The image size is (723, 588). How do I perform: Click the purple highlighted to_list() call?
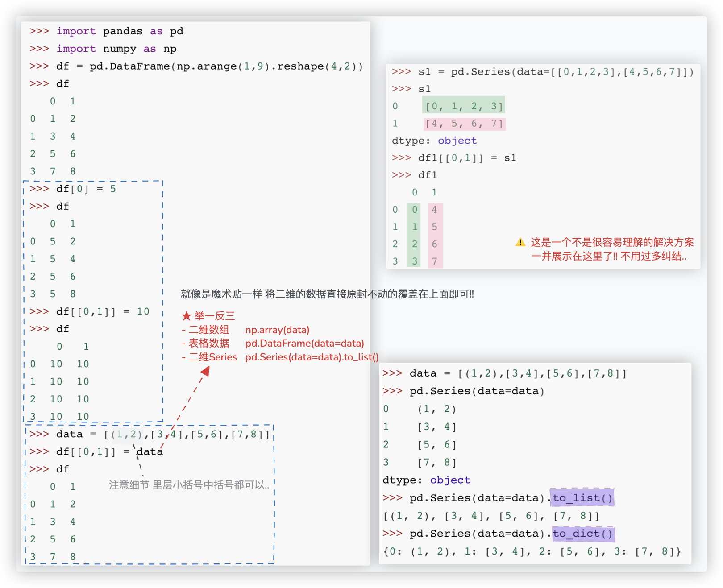click(x=582, y=497)
